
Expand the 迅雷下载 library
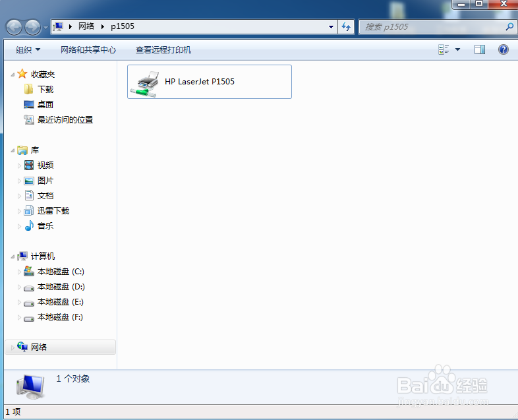coord(19,211)
